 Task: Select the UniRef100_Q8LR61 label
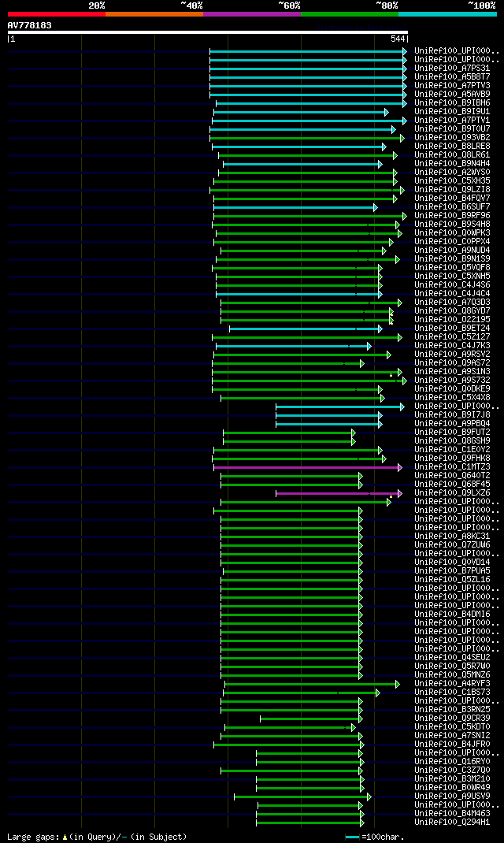click(x=452, y=155)
